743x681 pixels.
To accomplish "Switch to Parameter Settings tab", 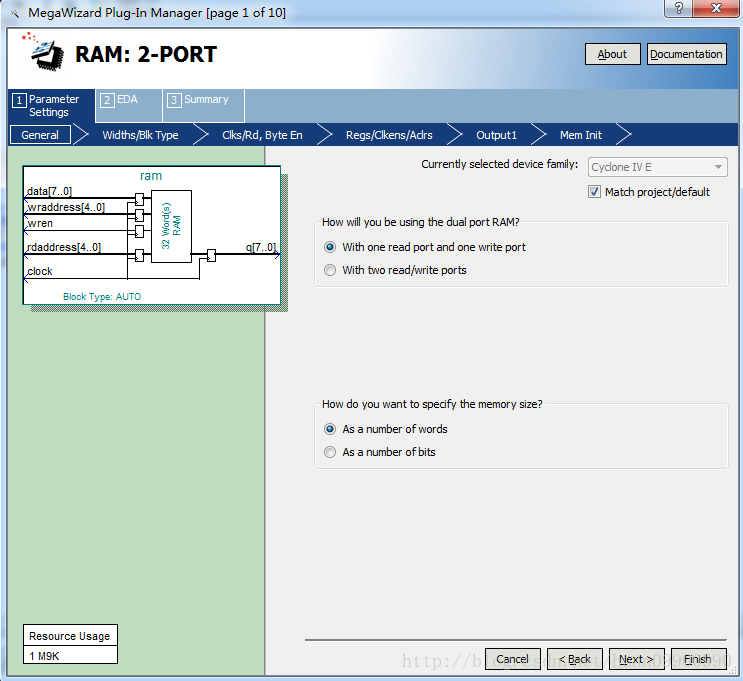I will (51, 106).
